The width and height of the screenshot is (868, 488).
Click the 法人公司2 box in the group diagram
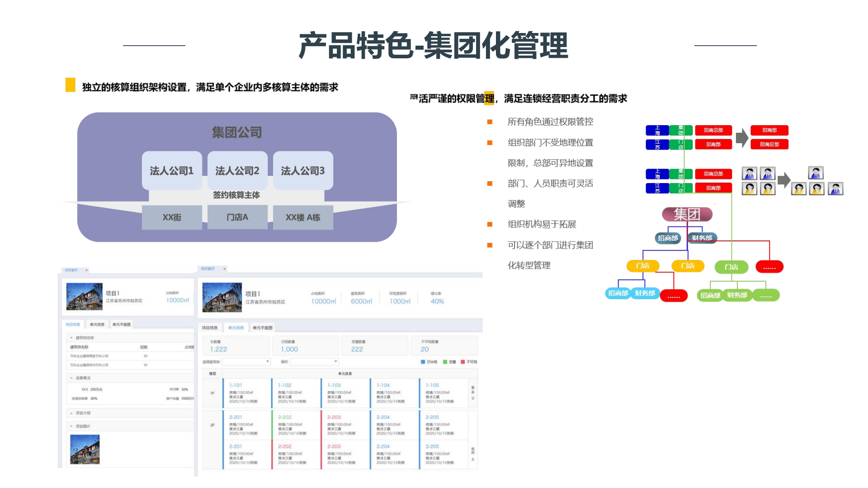[x=237, y=171]
